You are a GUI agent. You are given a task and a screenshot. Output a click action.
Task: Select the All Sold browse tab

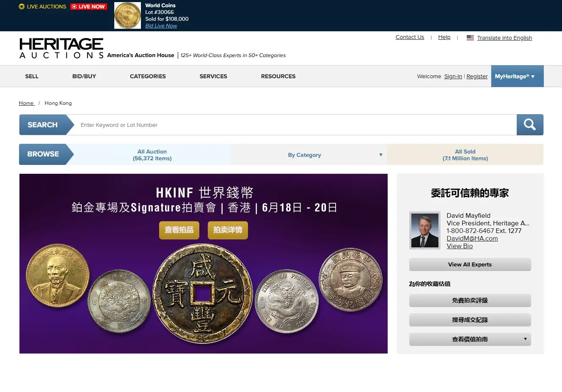click(465, 155)
